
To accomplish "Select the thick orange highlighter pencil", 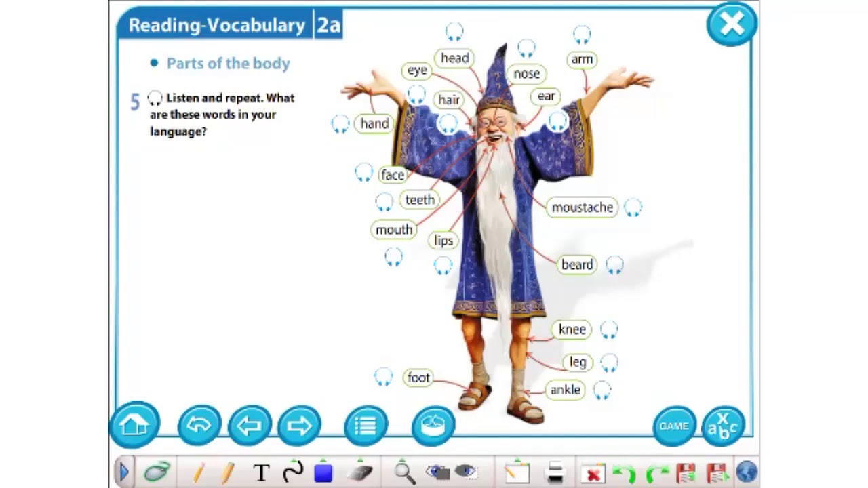I will tap(227, 472).
